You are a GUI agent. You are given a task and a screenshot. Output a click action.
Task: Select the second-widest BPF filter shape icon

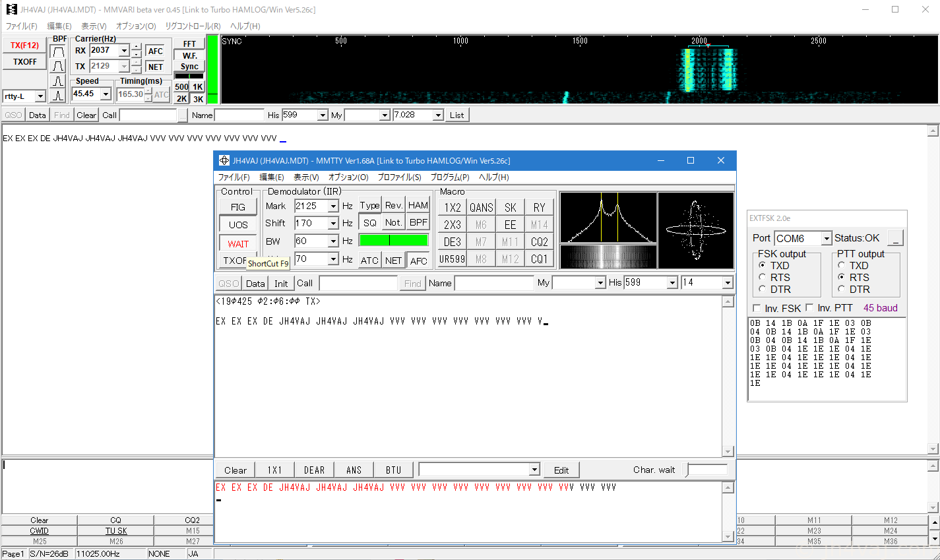pos(59,66)
